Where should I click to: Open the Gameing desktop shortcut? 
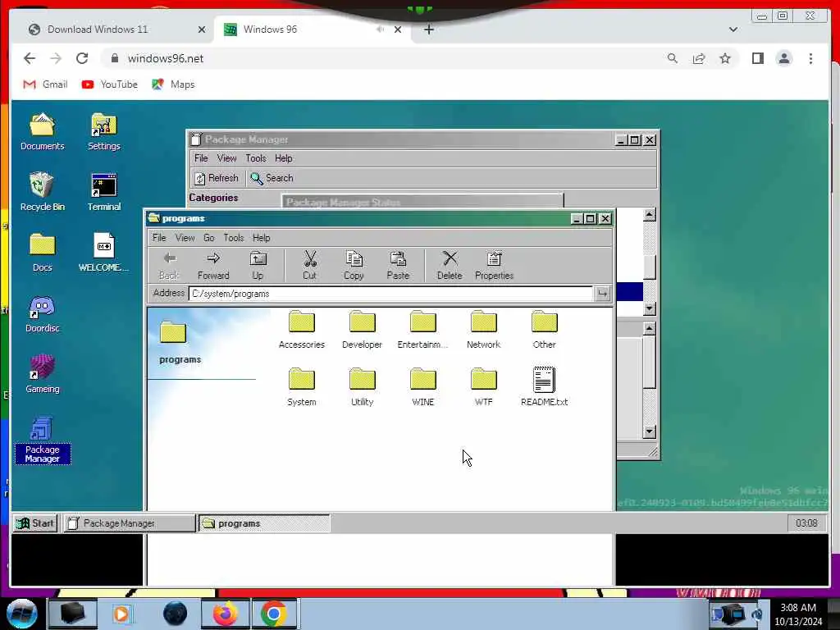pyautogui.click(x=42, y=374)
